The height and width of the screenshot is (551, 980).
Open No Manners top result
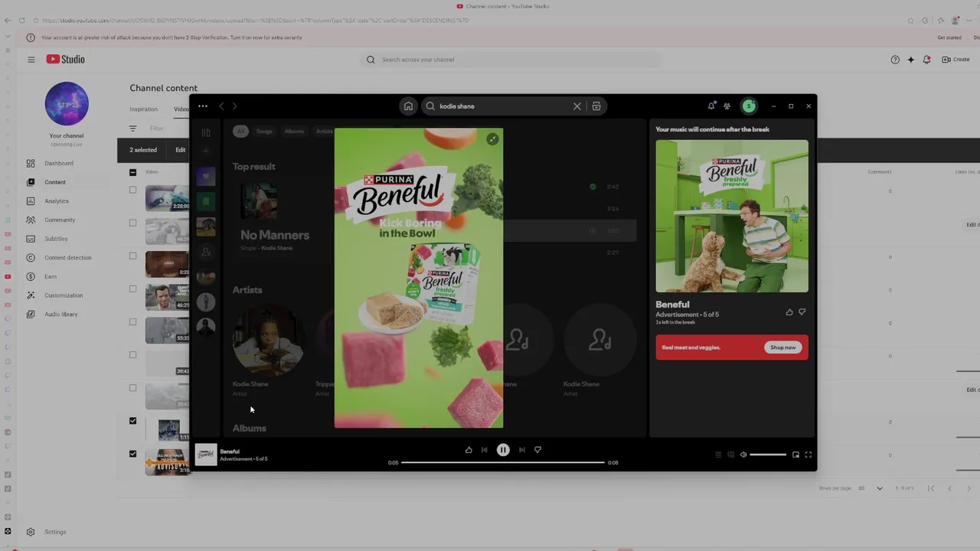275,235
